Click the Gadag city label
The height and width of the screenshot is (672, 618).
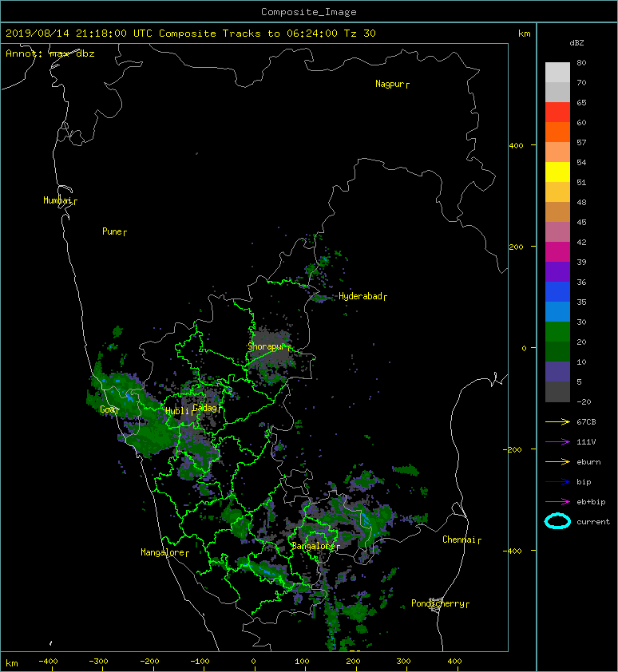point(205,408)
